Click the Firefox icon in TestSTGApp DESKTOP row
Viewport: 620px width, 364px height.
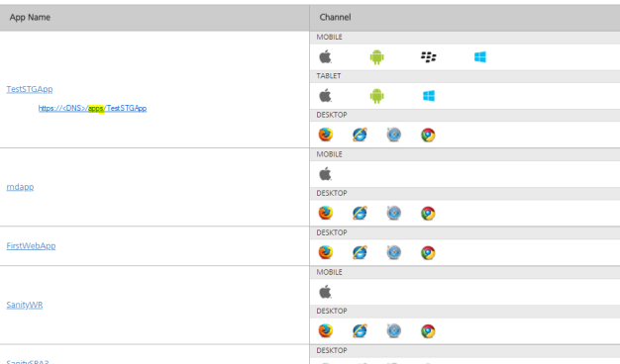(326, 135)
